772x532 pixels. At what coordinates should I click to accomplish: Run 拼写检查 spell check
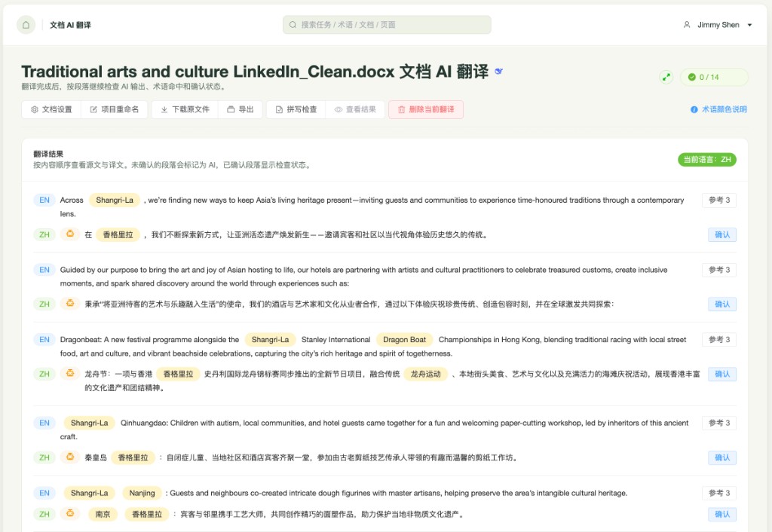(x=296, y=109)
